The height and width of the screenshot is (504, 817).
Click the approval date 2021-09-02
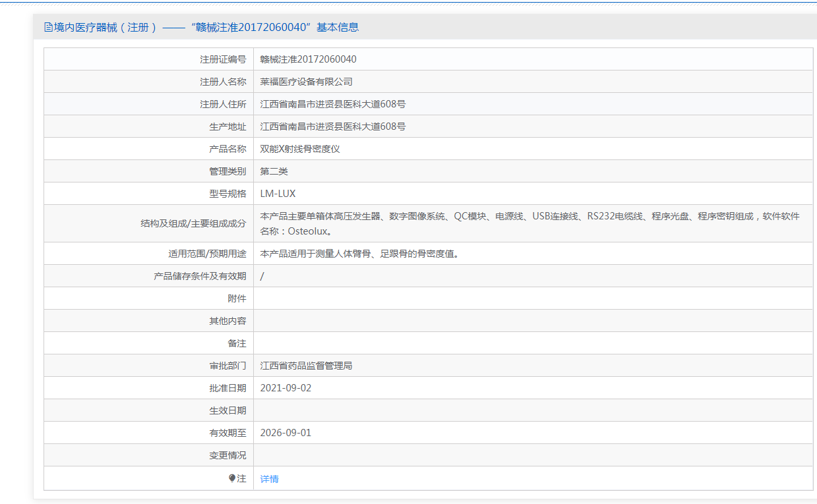286,388
